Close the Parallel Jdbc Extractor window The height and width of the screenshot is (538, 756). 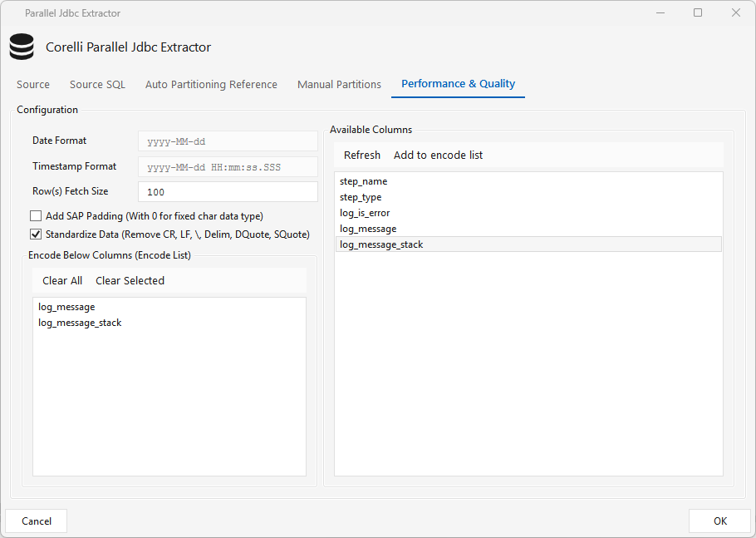tap(736, 13)
